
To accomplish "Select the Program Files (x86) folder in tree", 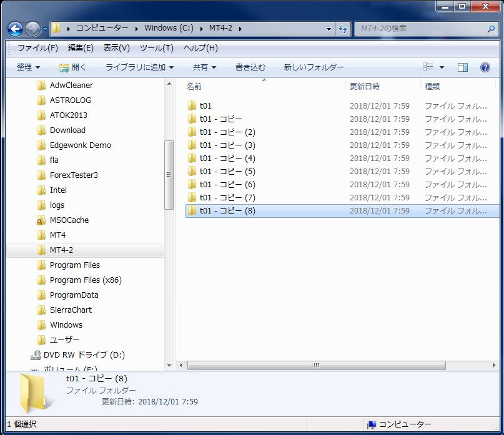I will tap(86, 280).
